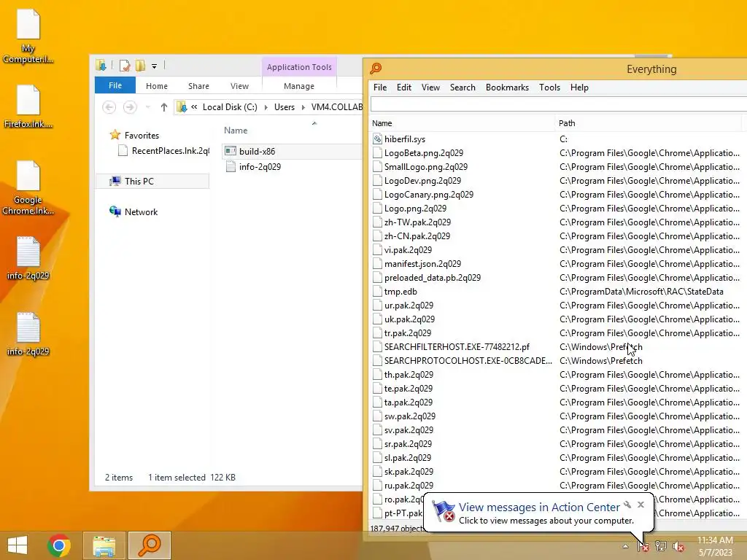This screenshot has height=560, width=747.
Task: Open recent locations dropdown in Explorer
Action: click(x=147, y=107)
